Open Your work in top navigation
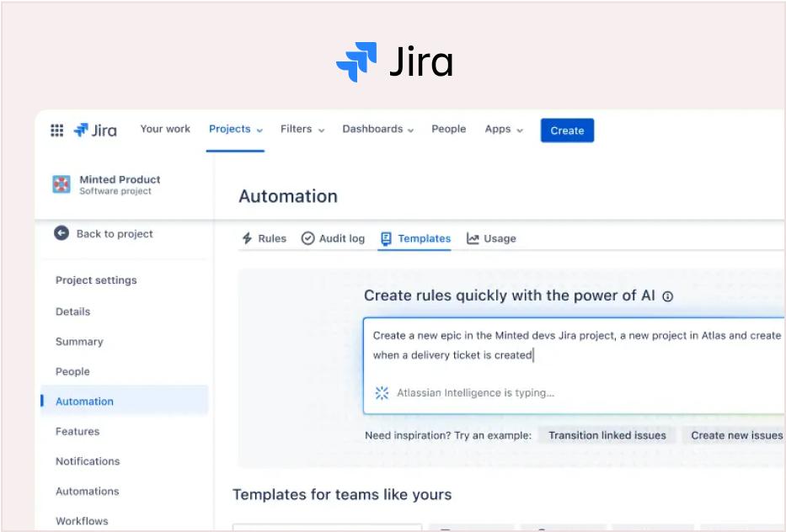The height and width of the screenshot is (532, 786). pyautogui.click(x=165, y=130)
